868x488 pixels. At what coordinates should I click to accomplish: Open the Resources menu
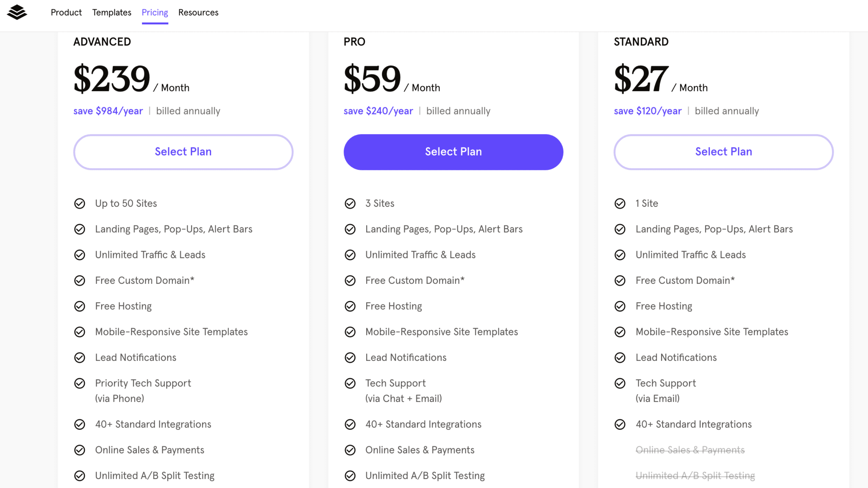click(x=198, y=13)
